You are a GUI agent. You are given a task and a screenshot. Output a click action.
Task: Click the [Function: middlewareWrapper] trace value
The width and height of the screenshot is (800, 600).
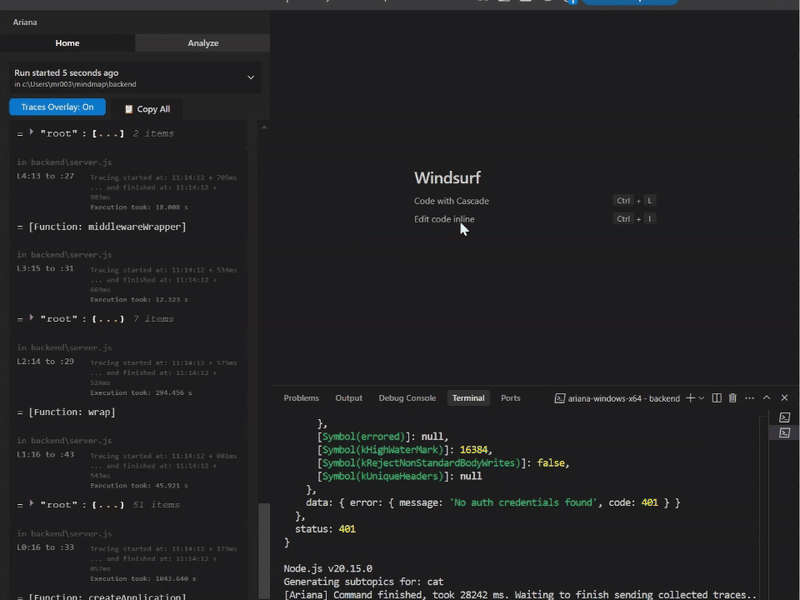pos(107,227)
